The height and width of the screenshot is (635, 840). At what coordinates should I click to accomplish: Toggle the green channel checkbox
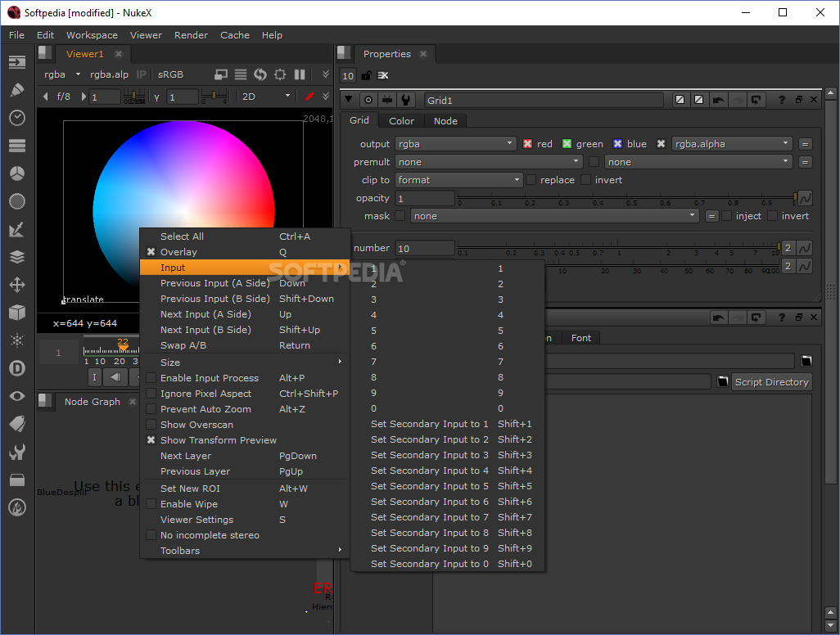[x=567, y=144]
